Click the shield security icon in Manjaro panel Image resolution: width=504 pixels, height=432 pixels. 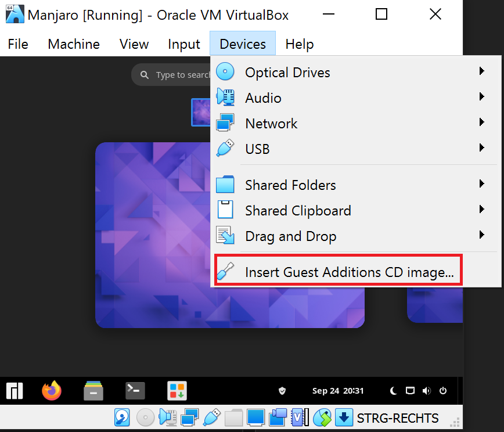click(282, 391)
